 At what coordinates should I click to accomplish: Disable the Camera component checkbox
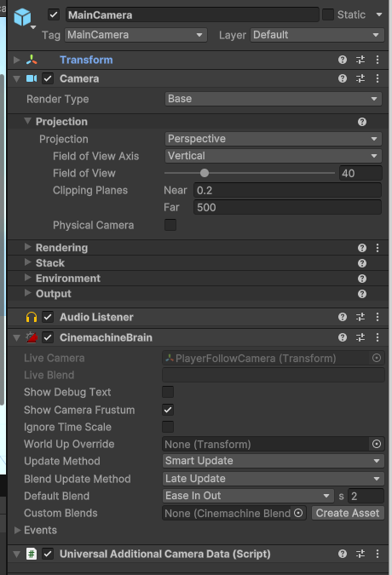48,78
